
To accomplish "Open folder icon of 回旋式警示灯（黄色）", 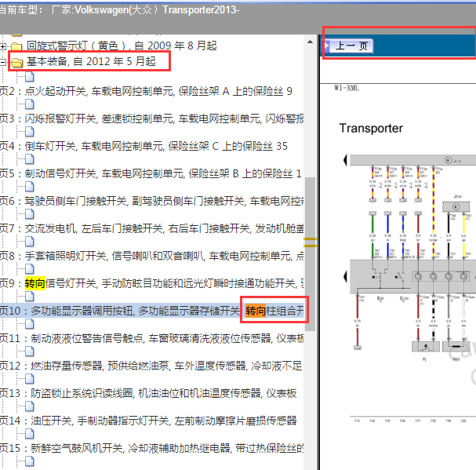I will (x=16, y=46).
